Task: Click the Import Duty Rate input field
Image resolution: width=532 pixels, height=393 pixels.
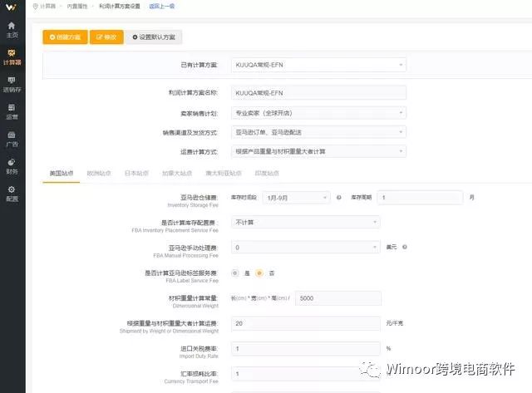Action: 305,348
